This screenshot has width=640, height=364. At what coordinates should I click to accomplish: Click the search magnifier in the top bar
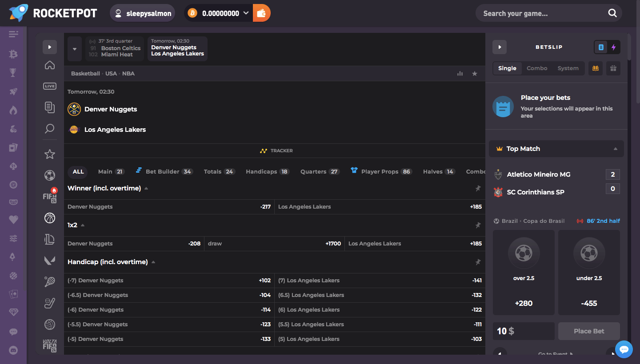click(x=612, y=13)
